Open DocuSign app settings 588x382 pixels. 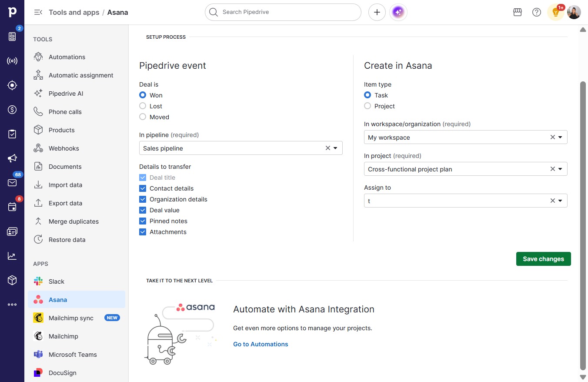pyautogui.click(x=77, y=373)
